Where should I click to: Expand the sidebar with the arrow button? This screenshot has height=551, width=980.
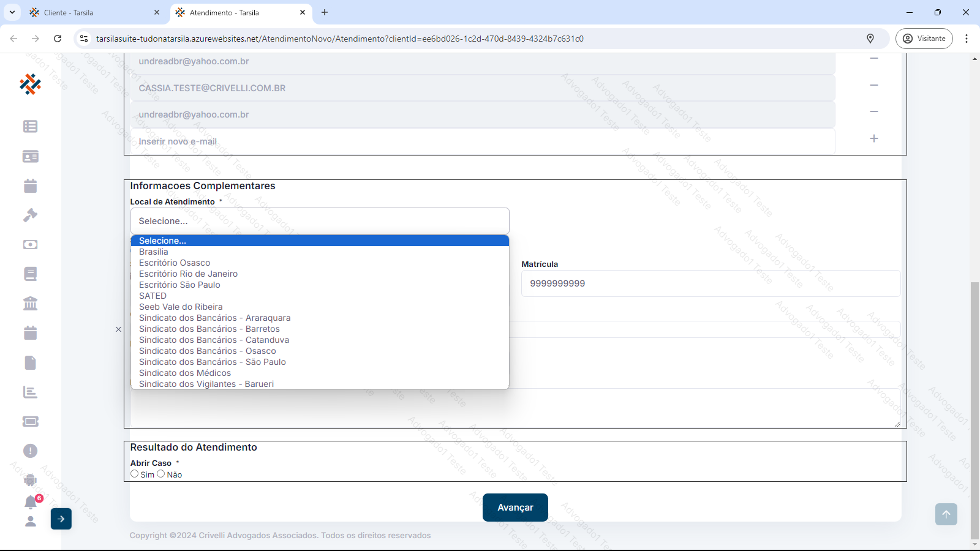click(61, 519)
